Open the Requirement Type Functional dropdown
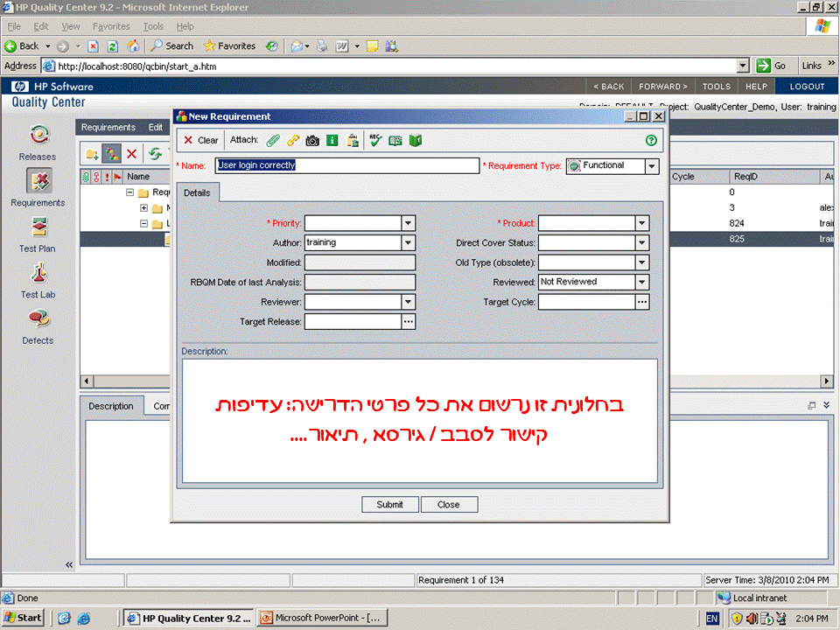Viewport: 840px width, 630px height. [651, 166]
